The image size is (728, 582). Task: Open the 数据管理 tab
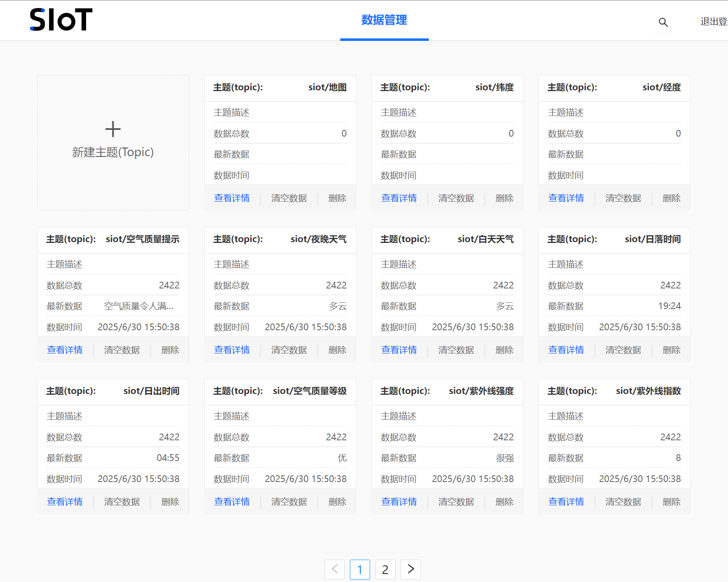[384, 20]
